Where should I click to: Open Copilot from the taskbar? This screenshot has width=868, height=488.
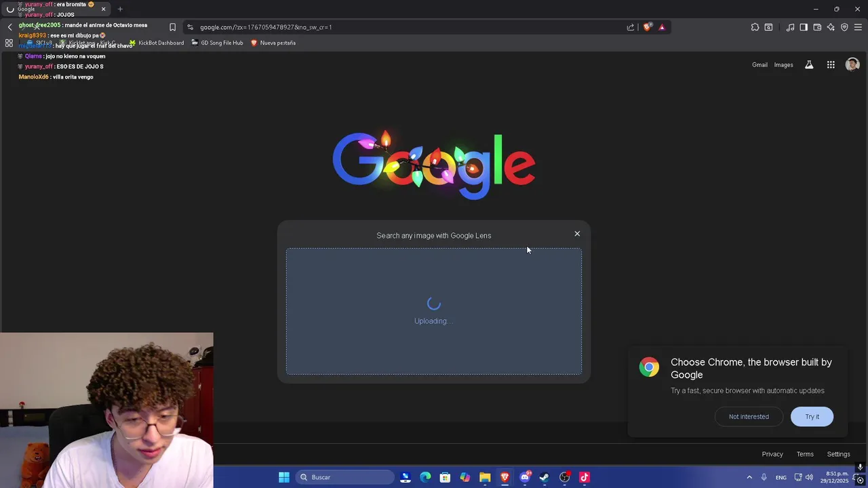tap(465, 477)
